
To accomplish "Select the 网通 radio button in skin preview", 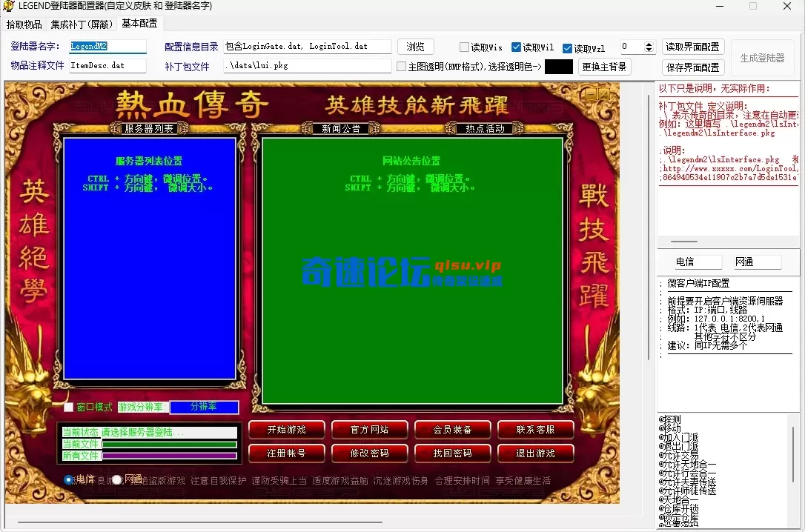I will click(116, 479).
